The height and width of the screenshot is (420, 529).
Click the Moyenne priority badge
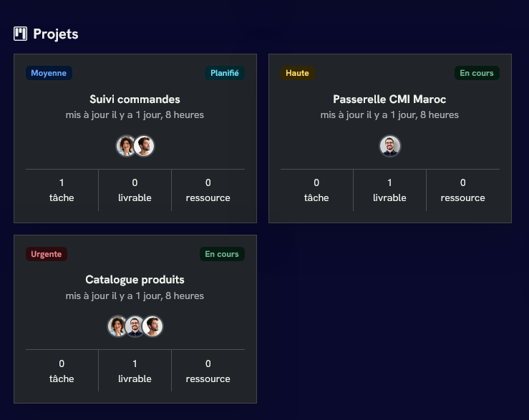[x=49, y=73]
